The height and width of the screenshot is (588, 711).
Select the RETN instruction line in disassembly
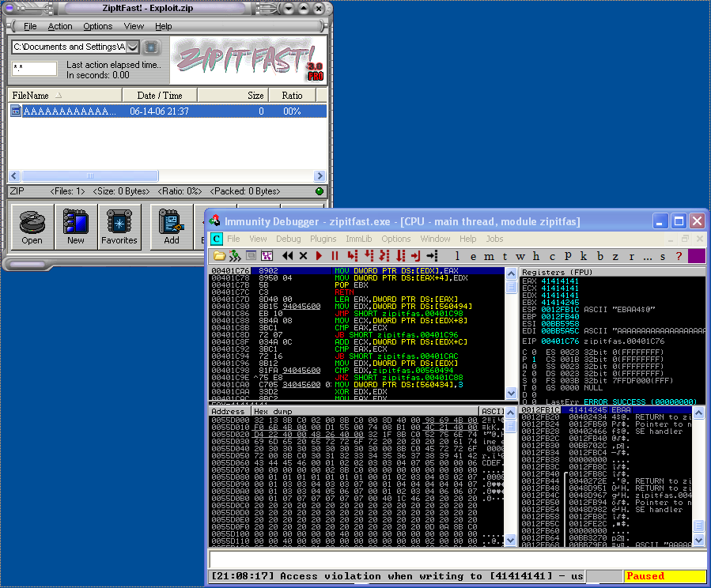pos(357,292)
